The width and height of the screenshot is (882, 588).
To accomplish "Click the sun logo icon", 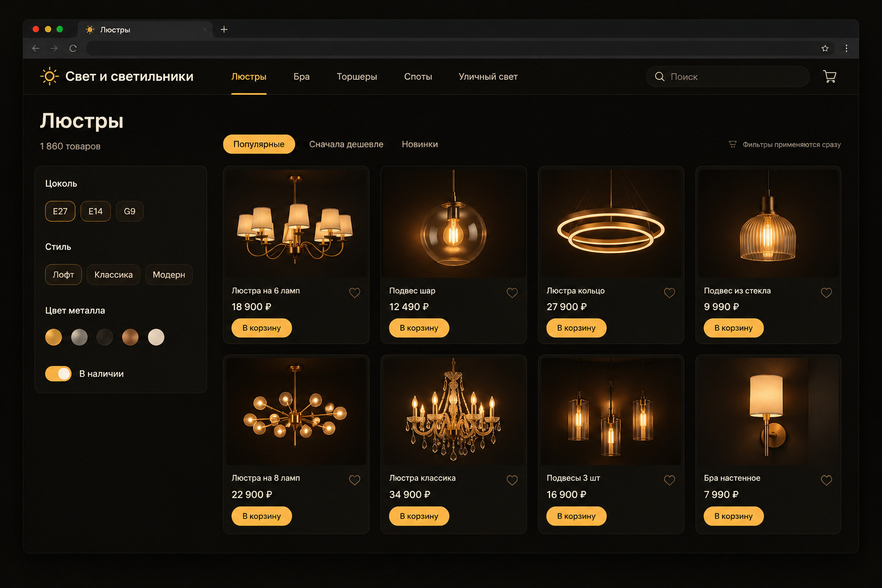I will (x=49, y=76).
